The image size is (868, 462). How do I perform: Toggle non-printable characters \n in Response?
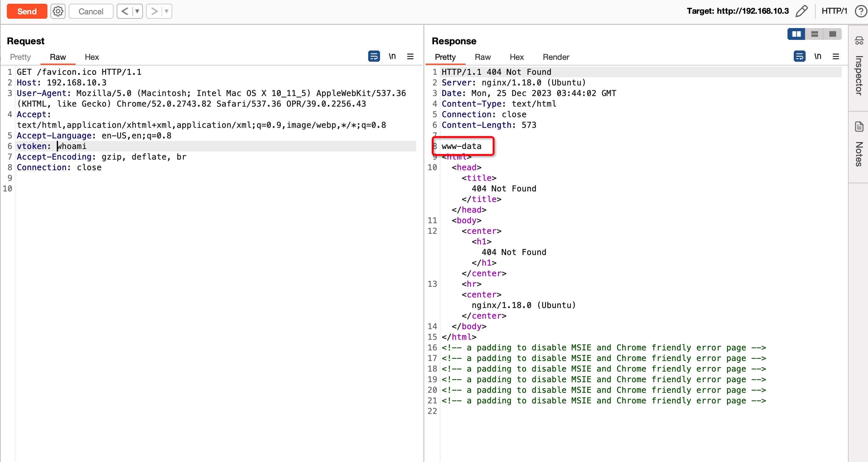pos(817,56)
